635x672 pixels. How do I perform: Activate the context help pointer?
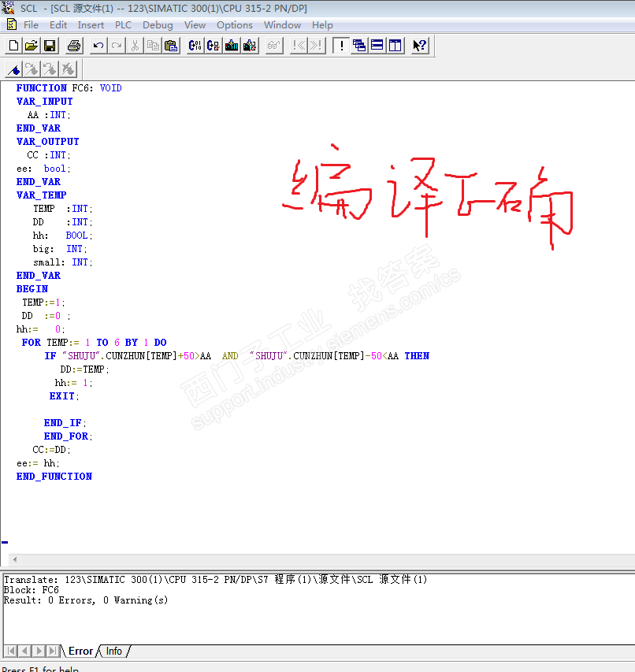tap(419, 46)
